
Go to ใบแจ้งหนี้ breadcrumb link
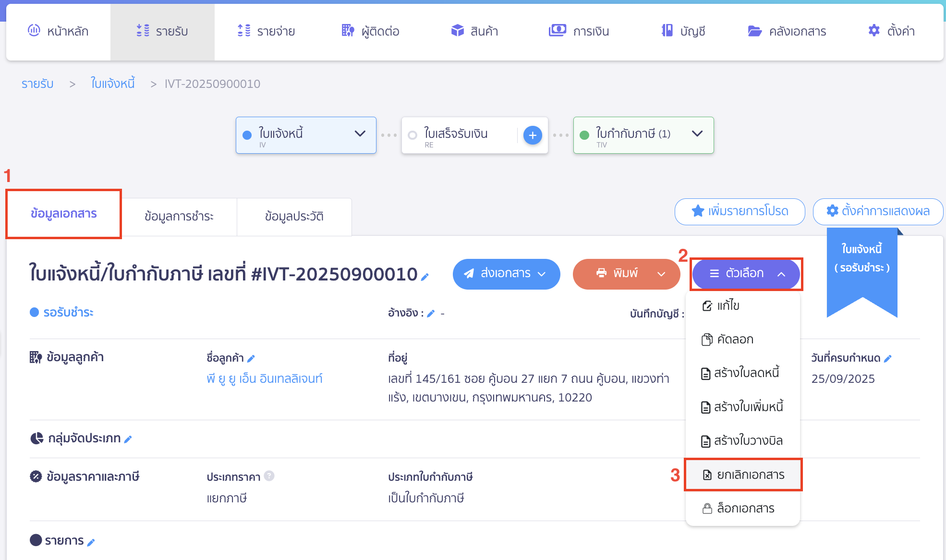[x=113, y=84]
